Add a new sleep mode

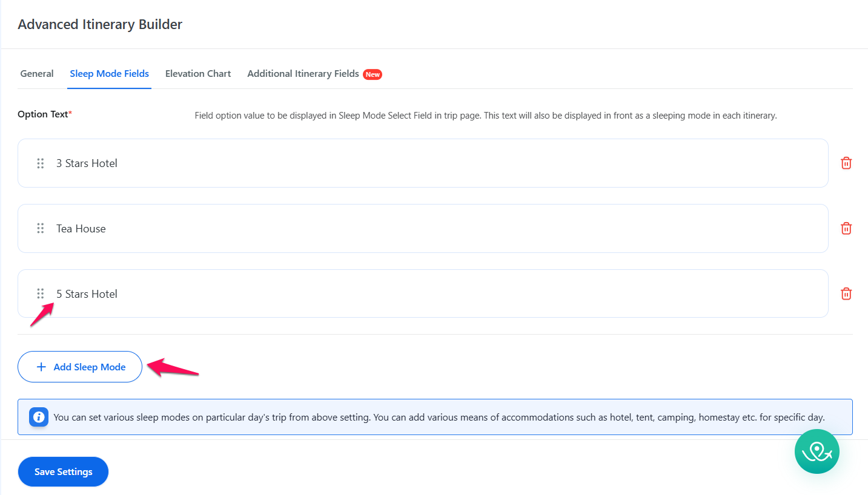tap(80, 367)
